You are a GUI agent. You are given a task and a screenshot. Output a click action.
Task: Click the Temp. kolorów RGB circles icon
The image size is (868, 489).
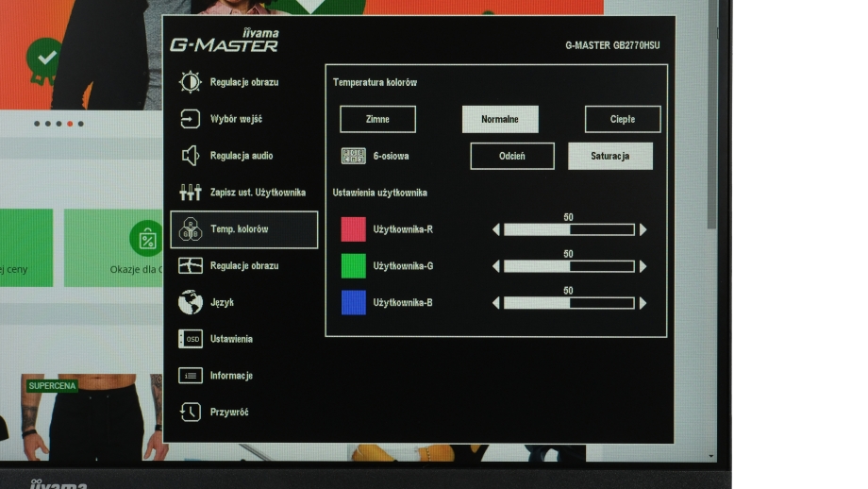pyautogui.click(x=190, y=228)
